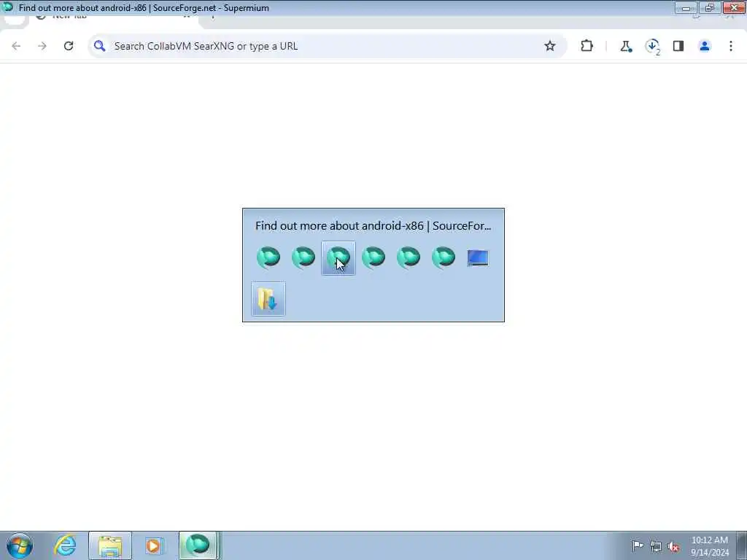
Task: Open the Windows Start menu
Action: click(x=20, y=545)
